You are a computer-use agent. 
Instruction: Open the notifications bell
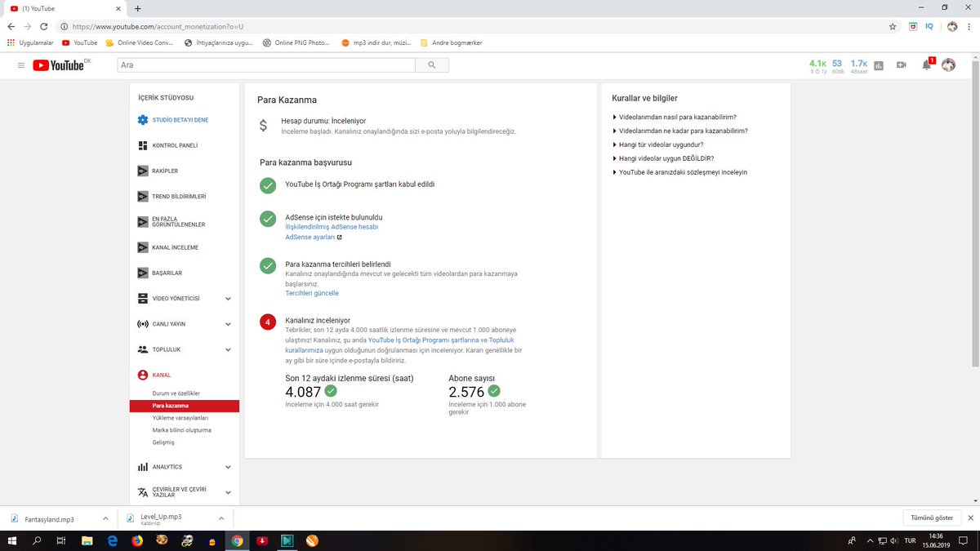click(x=926, y=65)
